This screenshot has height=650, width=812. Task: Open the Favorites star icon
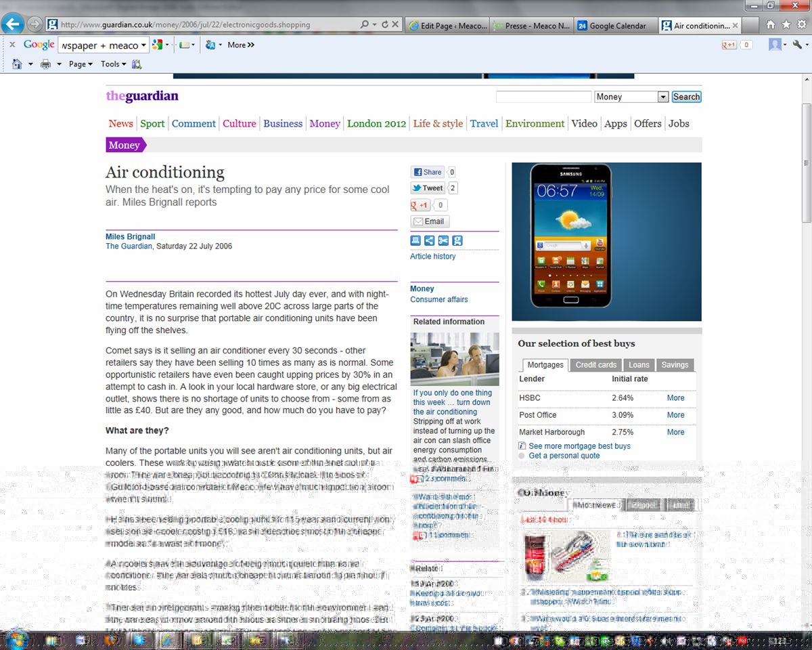[x=786, y=25]
